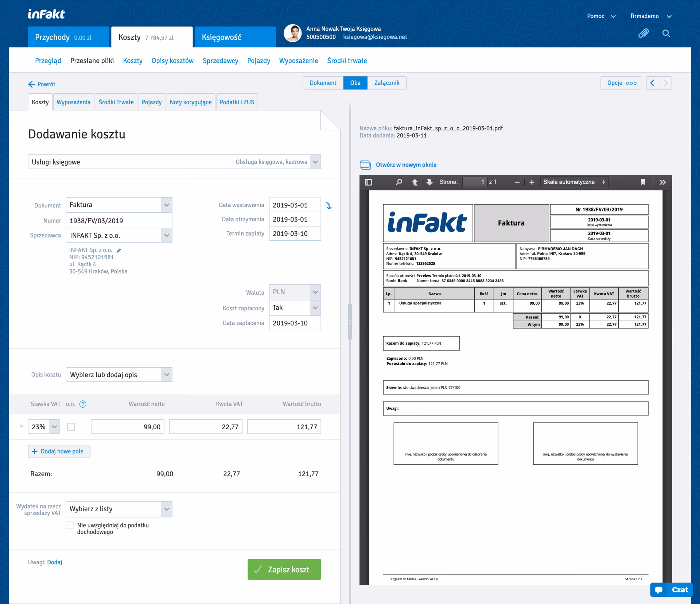Screen dimensions: 700x604
Task: Click the search magnifier icon in header
Action: [x=666, y=34]
